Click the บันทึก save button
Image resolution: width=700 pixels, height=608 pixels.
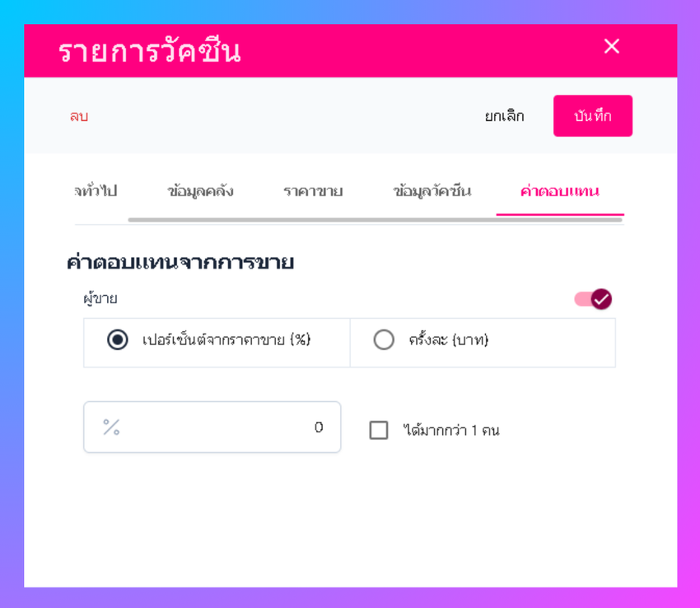point(593,115)
